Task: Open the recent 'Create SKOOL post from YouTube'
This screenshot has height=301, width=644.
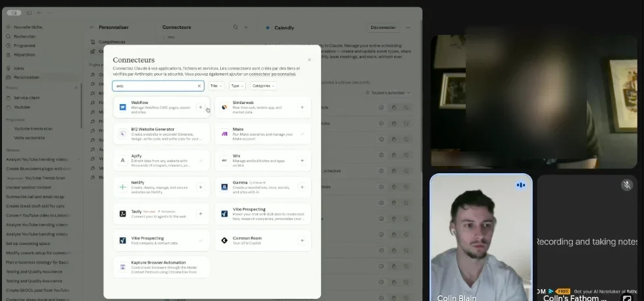Action: [x=37, y=290]
